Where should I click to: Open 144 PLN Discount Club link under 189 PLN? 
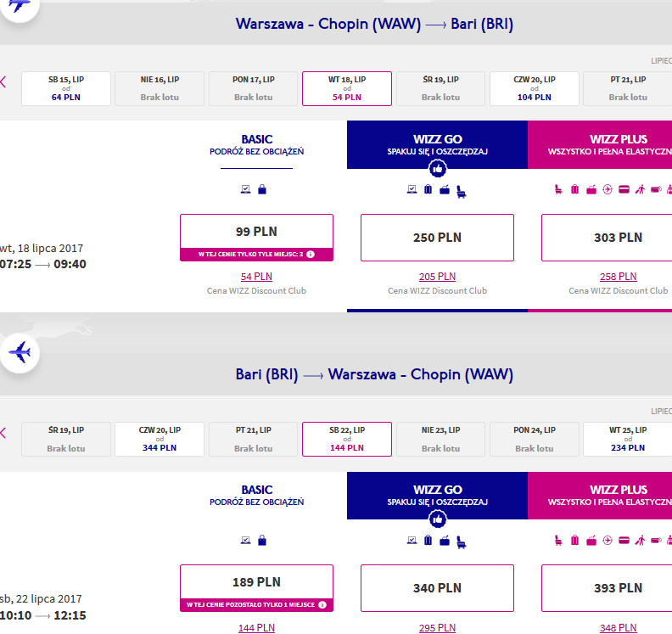[x=256, y=627]
